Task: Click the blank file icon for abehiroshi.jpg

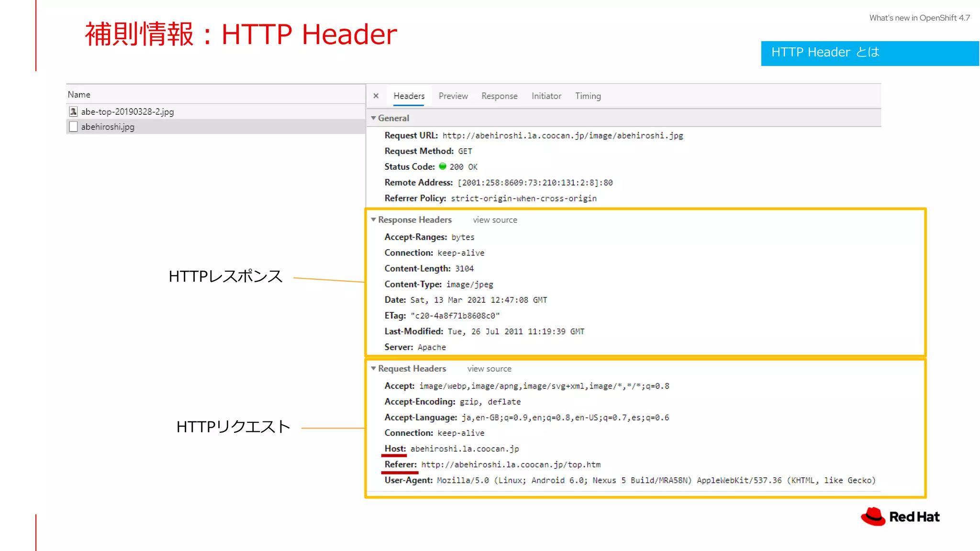Action: click(x=73, y=127)
